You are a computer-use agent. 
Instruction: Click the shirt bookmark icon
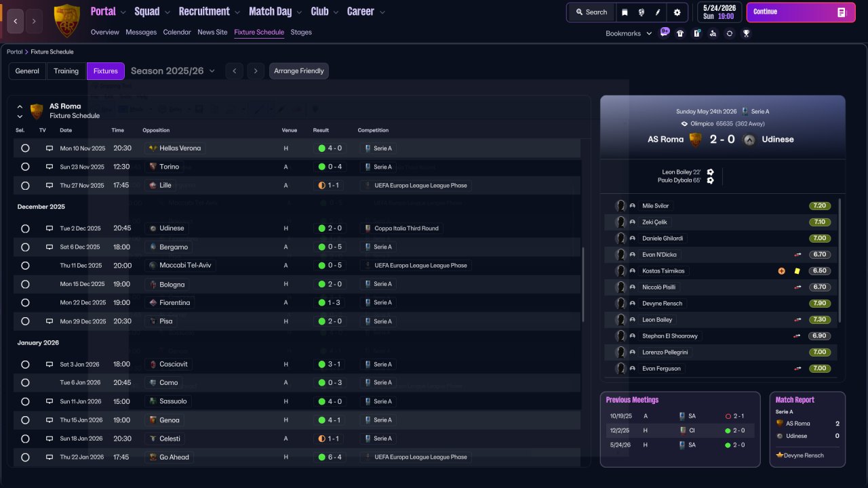(x=680, y=33)
